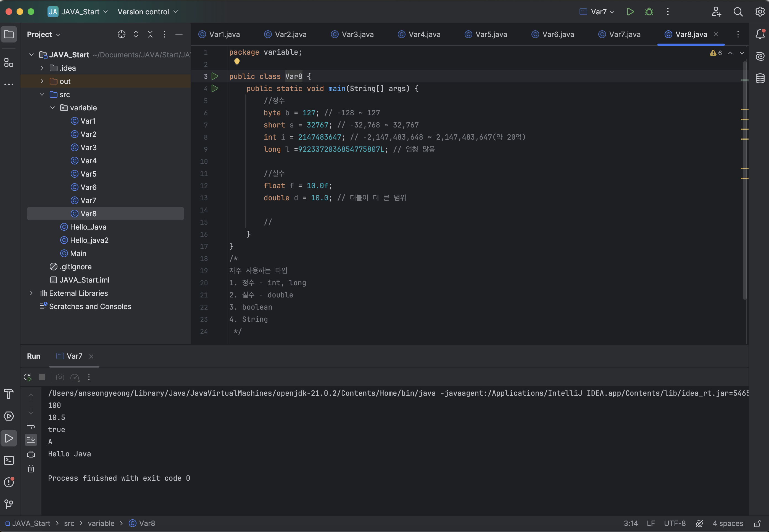Click the Debug bug icon
Screen dimensions: 769x532
point(649,12)
